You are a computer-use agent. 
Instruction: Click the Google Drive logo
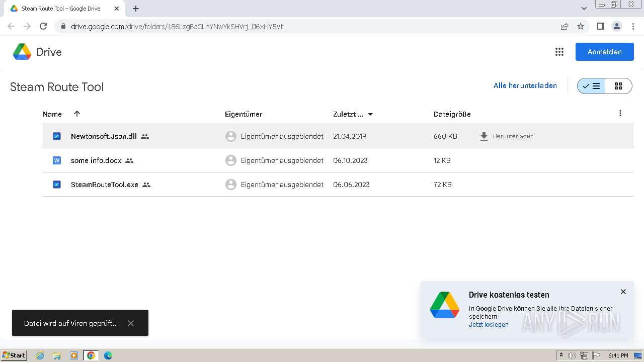(x=22, y=52)
